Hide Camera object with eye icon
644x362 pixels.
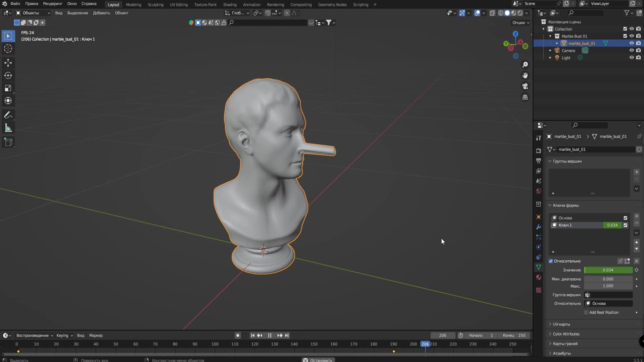coord(631,50)
